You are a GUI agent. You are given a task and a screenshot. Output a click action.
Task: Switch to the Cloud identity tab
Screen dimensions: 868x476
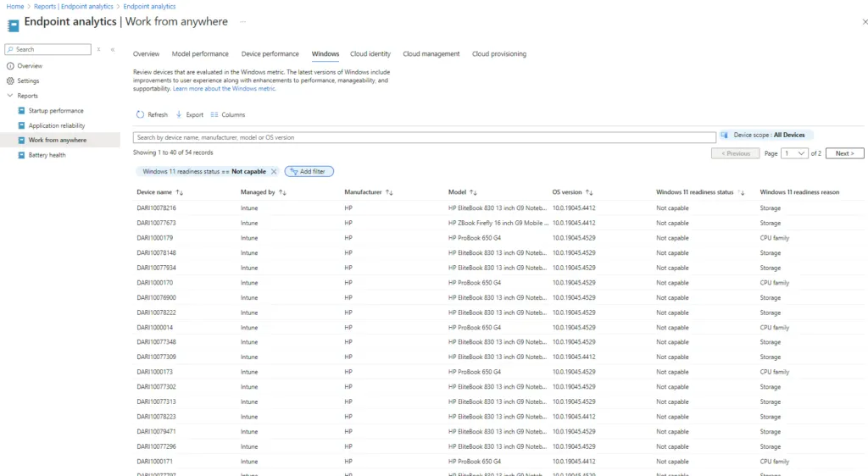(370, 54)
